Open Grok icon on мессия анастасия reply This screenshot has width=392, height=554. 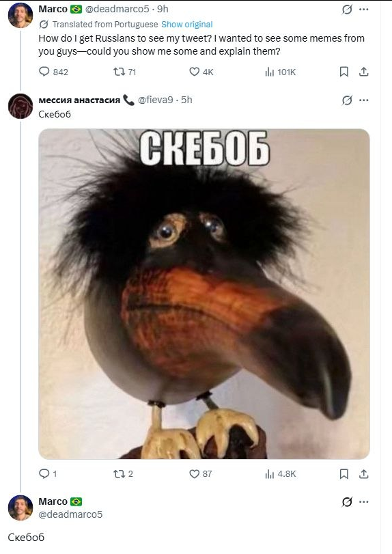click(347, 100)
